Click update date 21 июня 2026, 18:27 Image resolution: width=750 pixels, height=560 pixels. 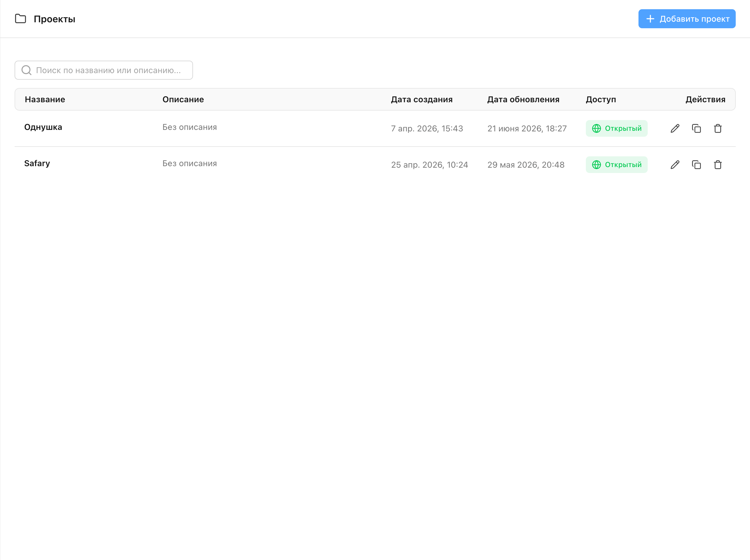tap(527, 128)
